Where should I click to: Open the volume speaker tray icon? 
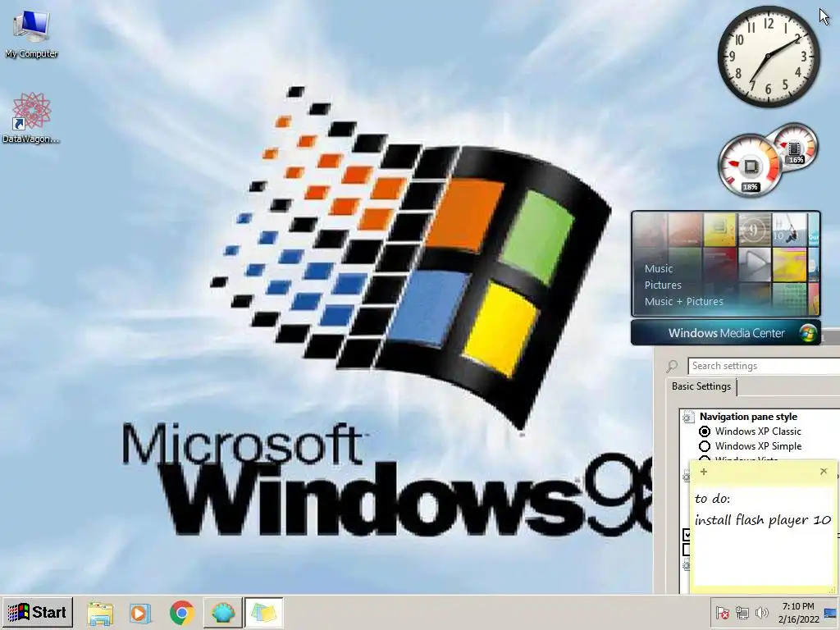[x=761, y=612]
